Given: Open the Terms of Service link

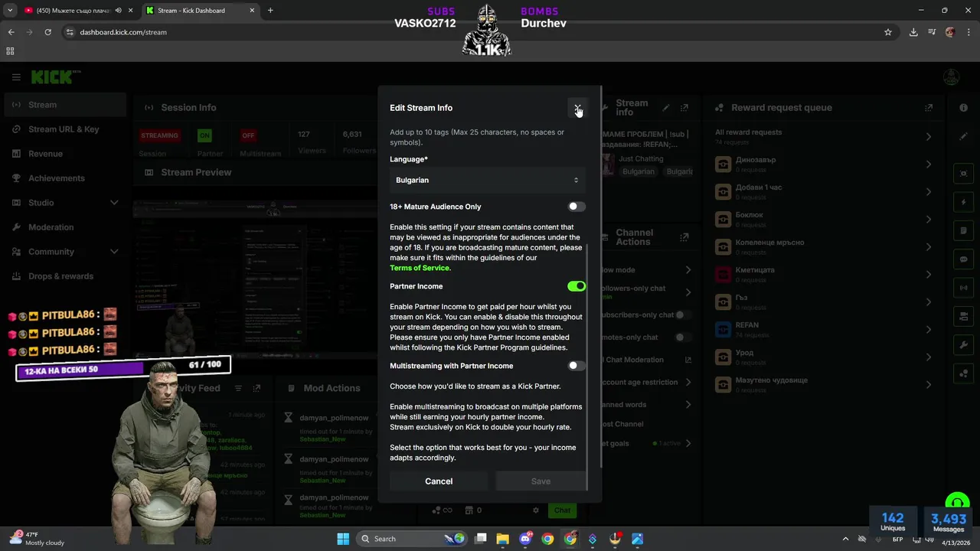Looking at the screenshot, I should pyautogui.click(x=420, y=268).
